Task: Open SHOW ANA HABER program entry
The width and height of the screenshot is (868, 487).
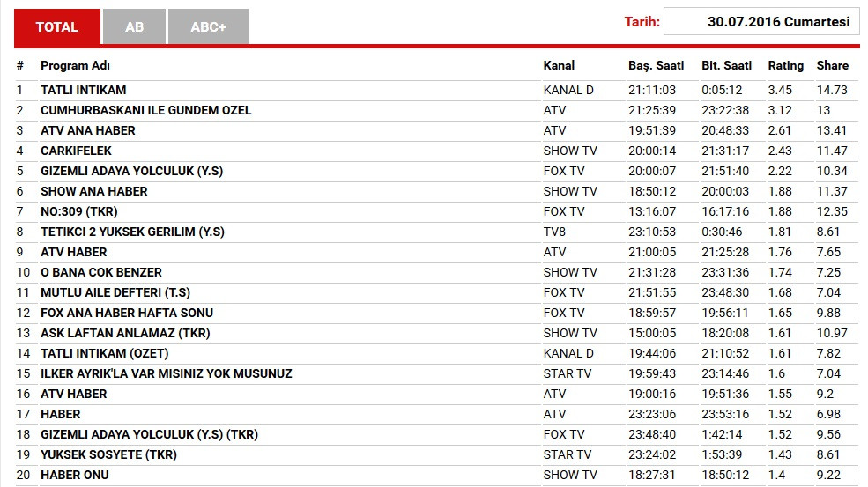Action: [x=93, y=191]
